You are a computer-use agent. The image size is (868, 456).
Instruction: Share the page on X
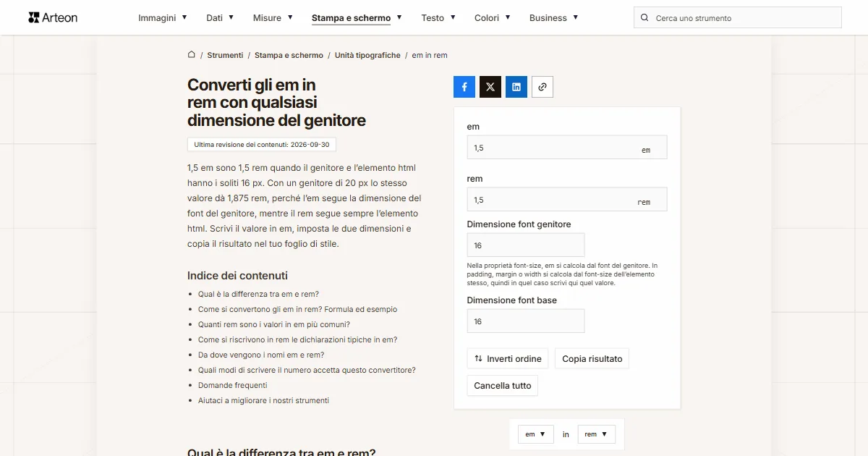click(x=490, y=87)
